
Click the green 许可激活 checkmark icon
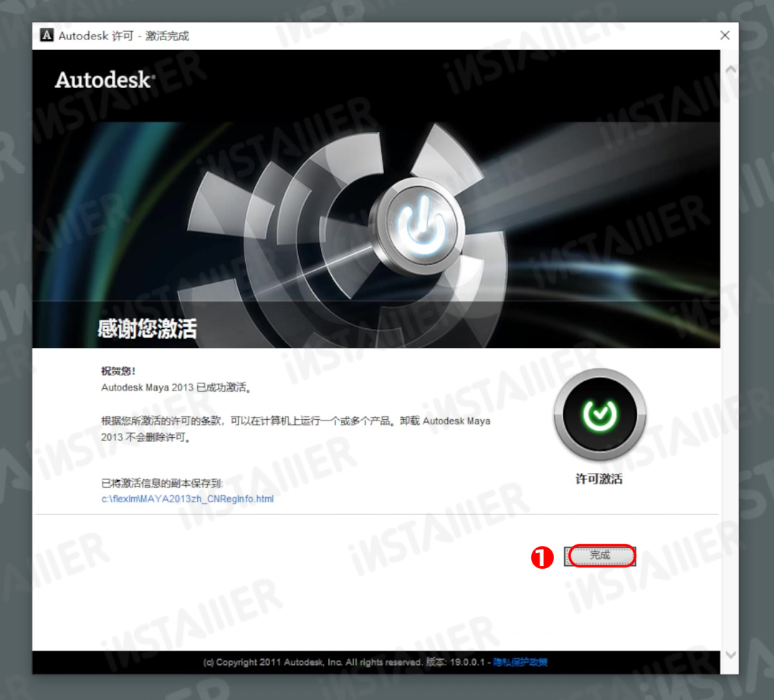click(599, 415)
